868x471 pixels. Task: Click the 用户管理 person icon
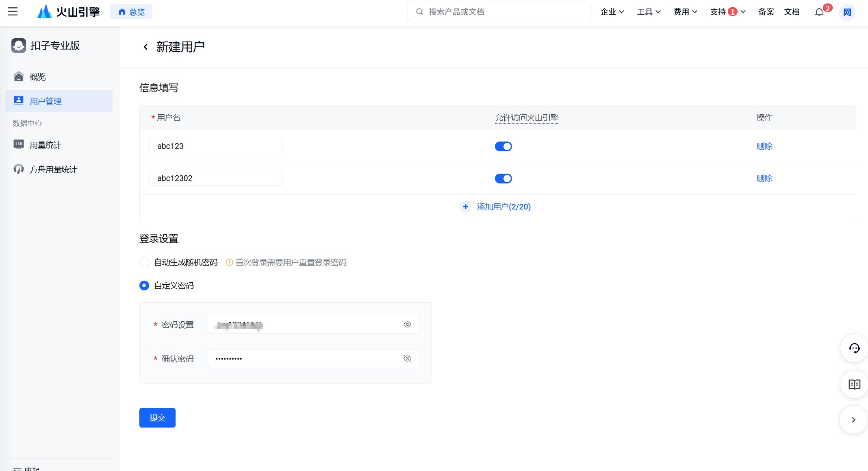19,101
